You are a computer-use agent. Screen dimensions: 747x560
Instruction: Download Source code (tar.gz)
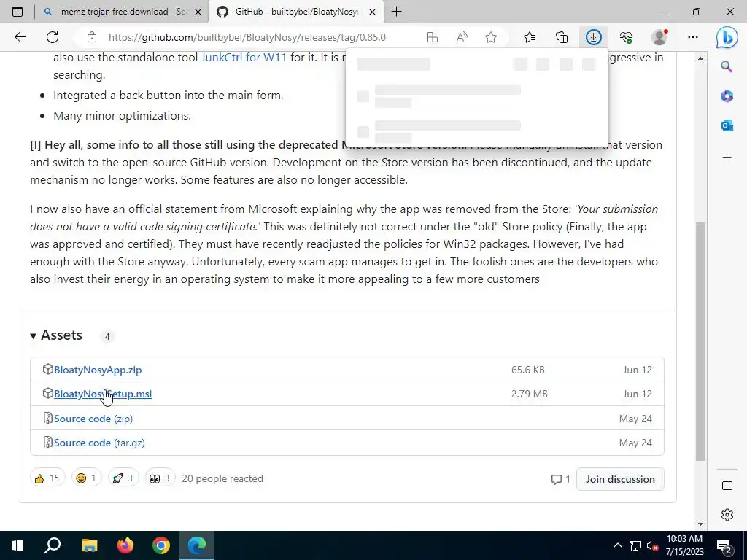tap(99, 443)
